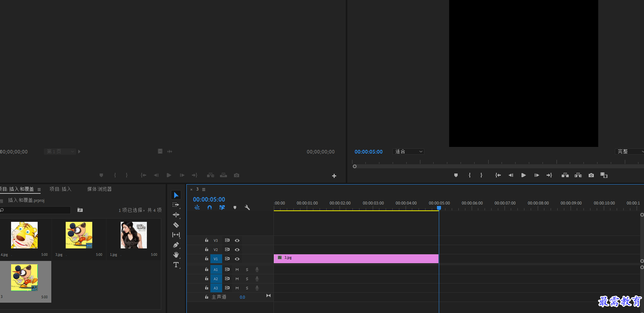Toggle lock on V3 track
Screen dimensions: 644x313
[207, 240]
